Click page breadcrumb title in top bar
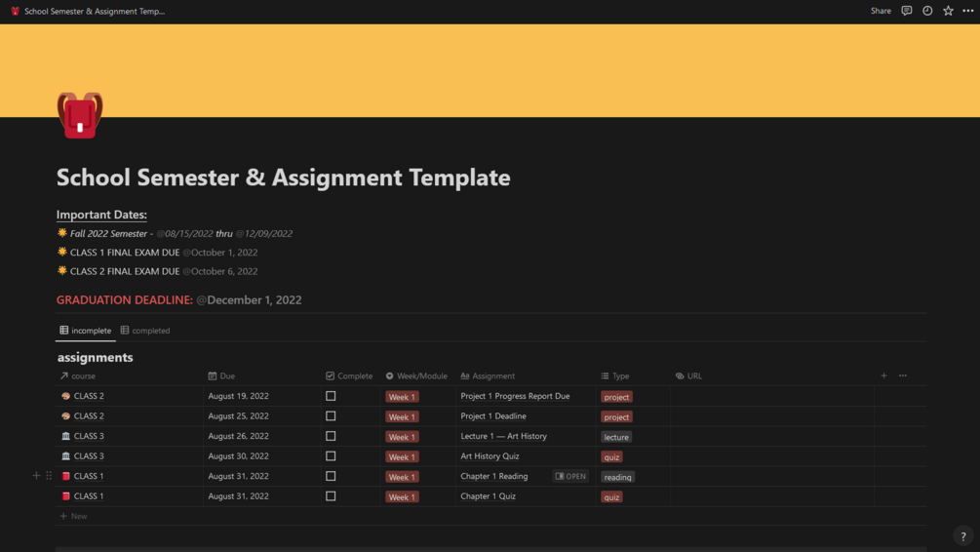Screen dimensions: 980x552 pyautogui.click(x=94, y=11)
